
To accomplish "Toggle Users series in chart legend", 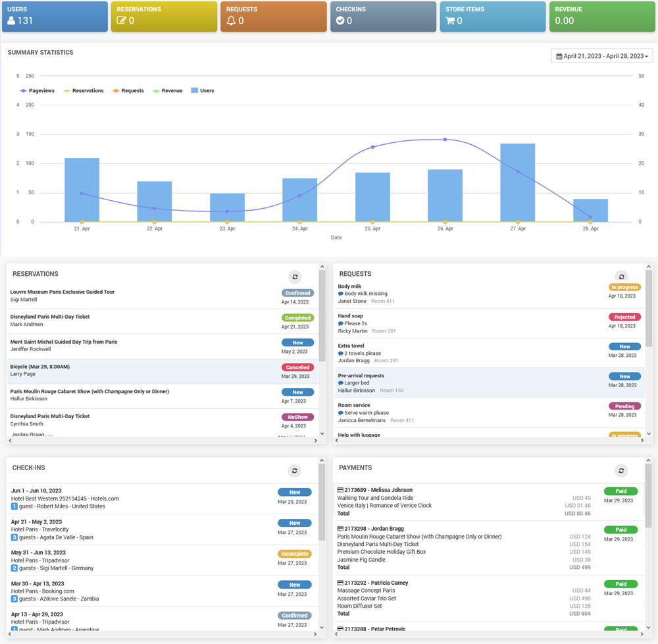I will pyautogui.click(x=202, y=91).
